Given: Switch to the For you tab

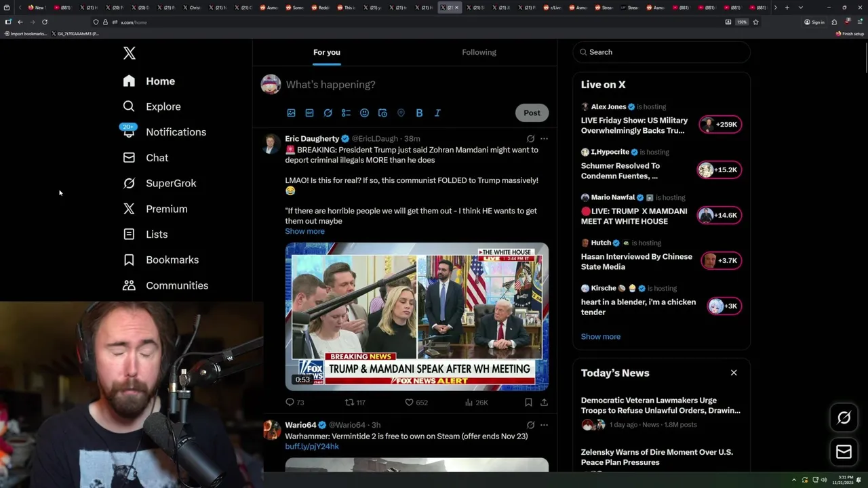Looking at the screenshot, I should coord(327,52).
